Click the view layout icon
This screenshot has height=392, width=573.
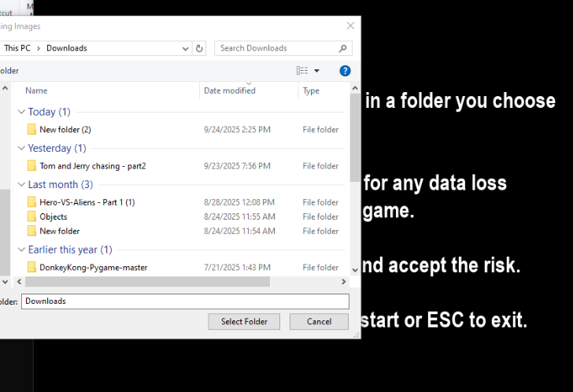click(302, 71)
